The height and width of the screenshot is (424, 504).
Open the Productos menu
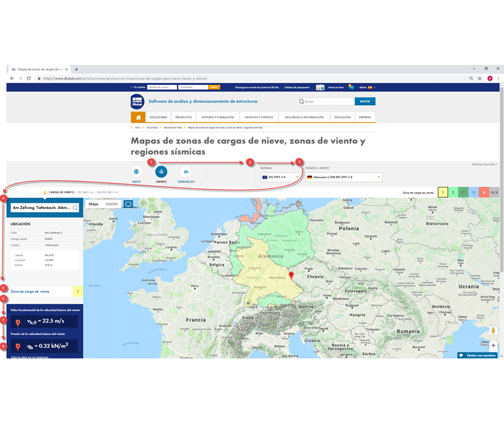184,117
